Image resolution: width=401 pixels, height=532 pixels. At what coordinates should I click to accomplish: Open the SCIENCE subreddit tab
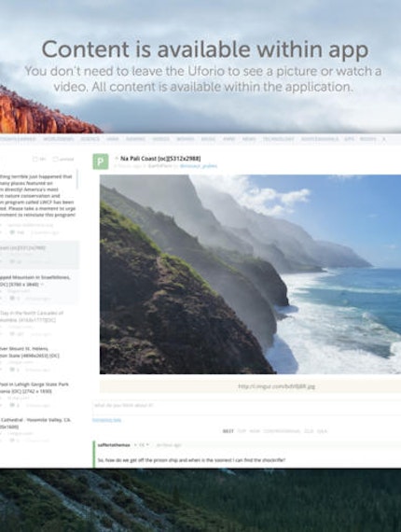pos(90,139)
